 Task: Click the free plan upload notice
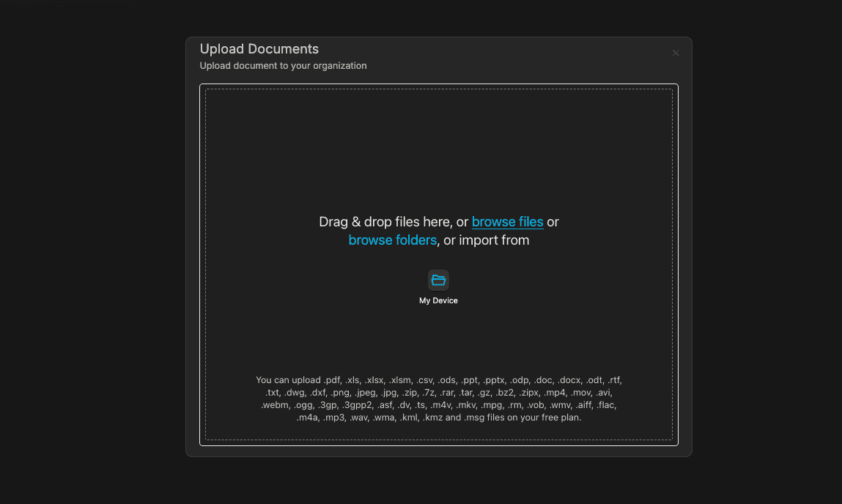(438, 417)
